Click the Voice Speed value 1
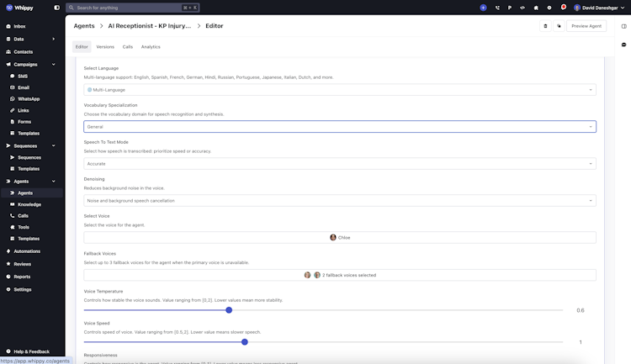 tap(581, 342)
